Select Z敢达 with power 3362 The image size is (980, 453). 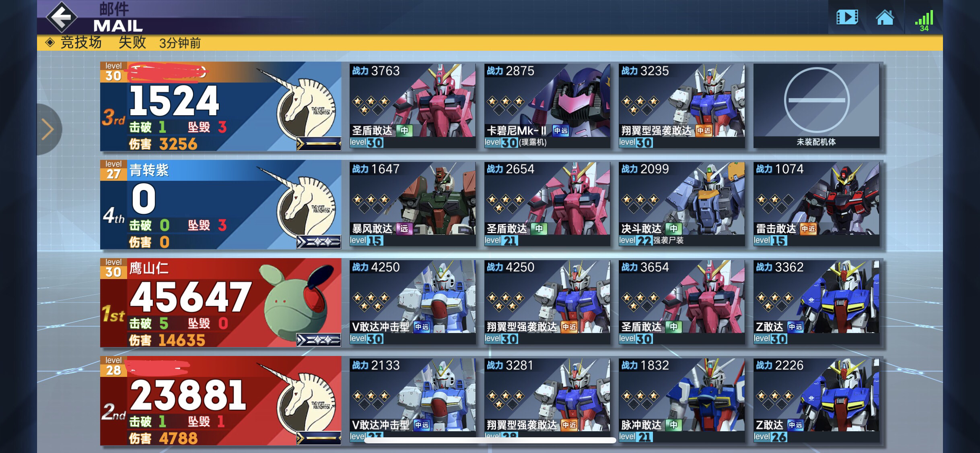click(x=816, y=302)
